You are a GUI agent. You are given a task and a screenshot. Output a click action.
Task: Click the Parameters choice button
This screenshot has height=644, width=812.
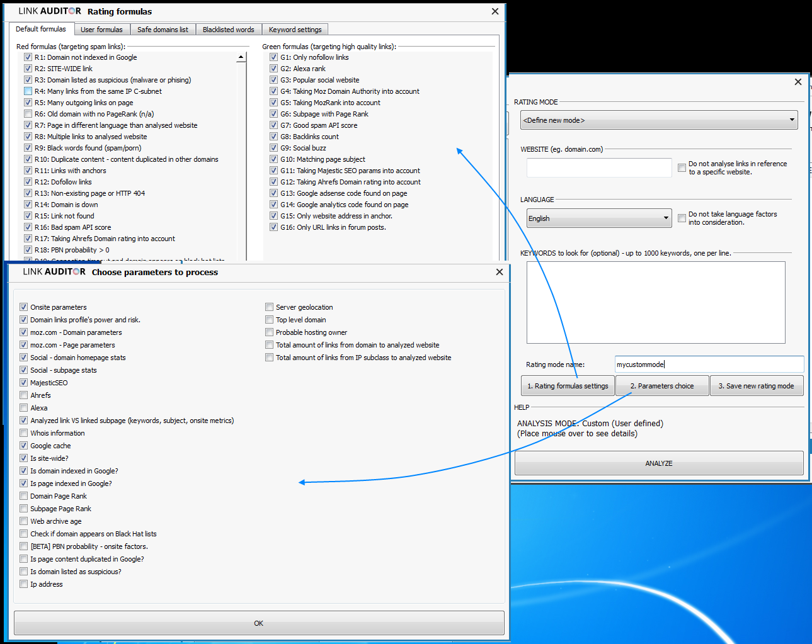[662, 386]
